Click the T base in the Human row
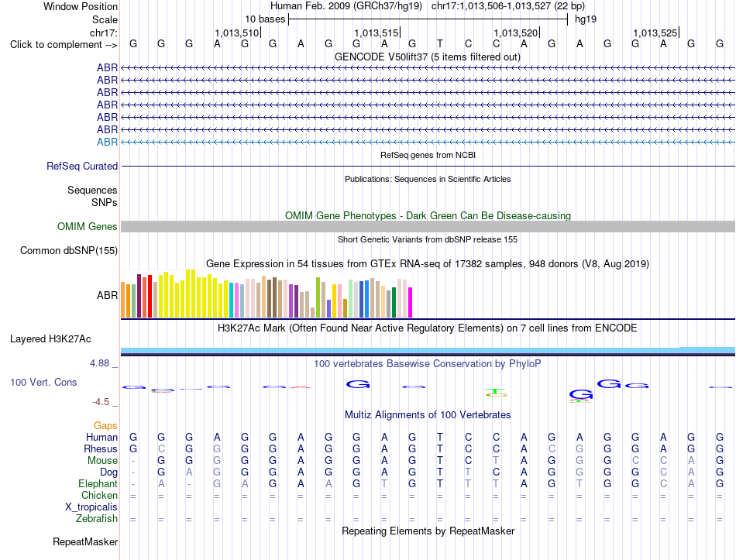Image resolution: width=736 pixels, height=560 pixels. [440, 438]
